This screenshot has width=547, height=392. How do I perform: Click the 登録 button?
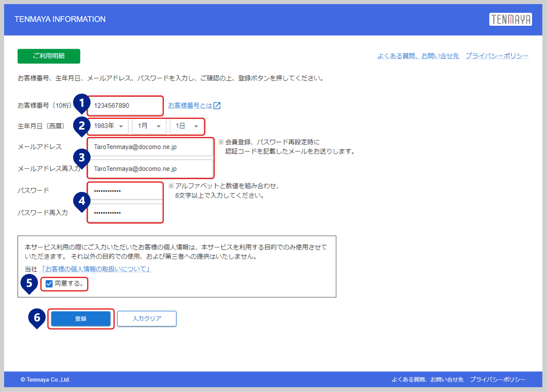tap(81, 319)
